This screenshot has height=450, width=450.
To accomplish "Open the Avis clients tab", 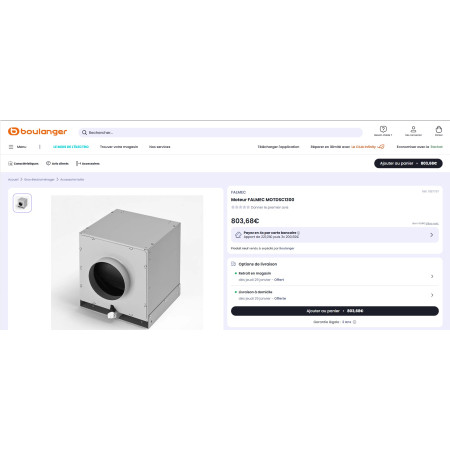I will coord(57,163).
